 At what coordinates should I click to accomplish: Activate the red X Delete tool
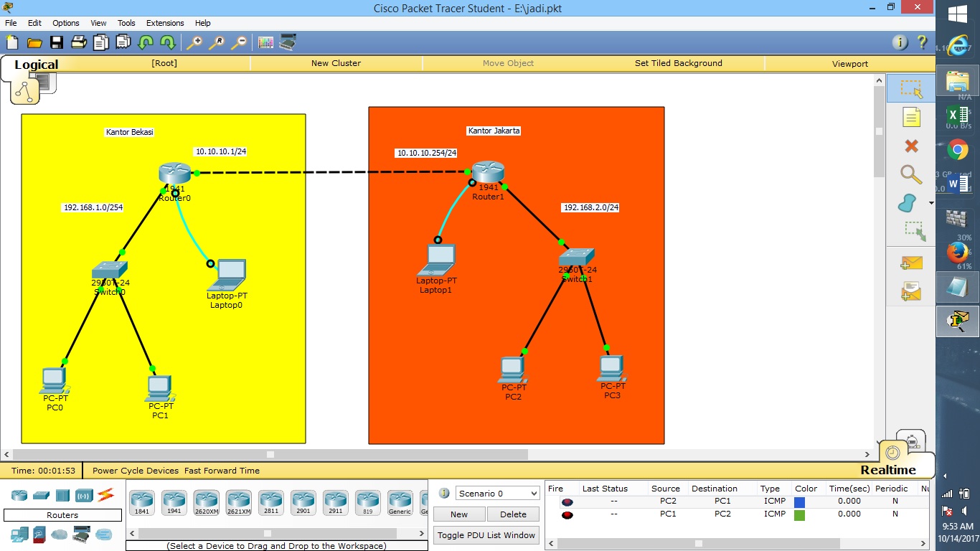[x=911, y=146]
